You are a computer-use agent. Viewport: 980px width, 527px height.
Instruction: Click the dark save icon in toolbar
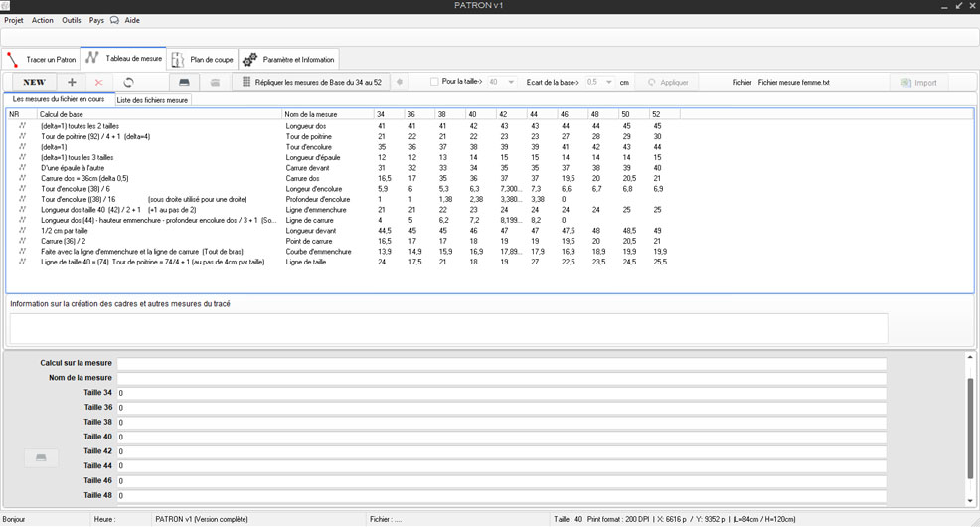pyautogui.click(x=184, y=83)
